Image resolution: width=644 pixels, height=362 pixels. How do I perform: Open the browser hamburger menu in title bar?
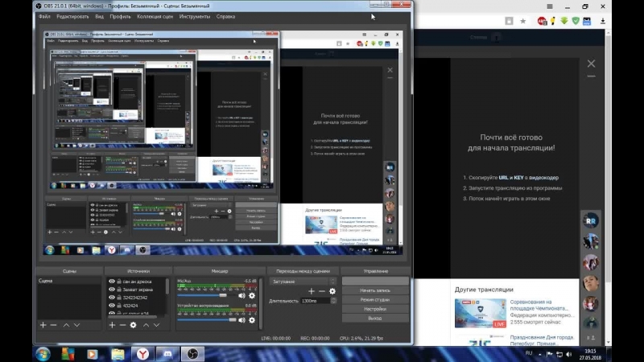(550, 6)
